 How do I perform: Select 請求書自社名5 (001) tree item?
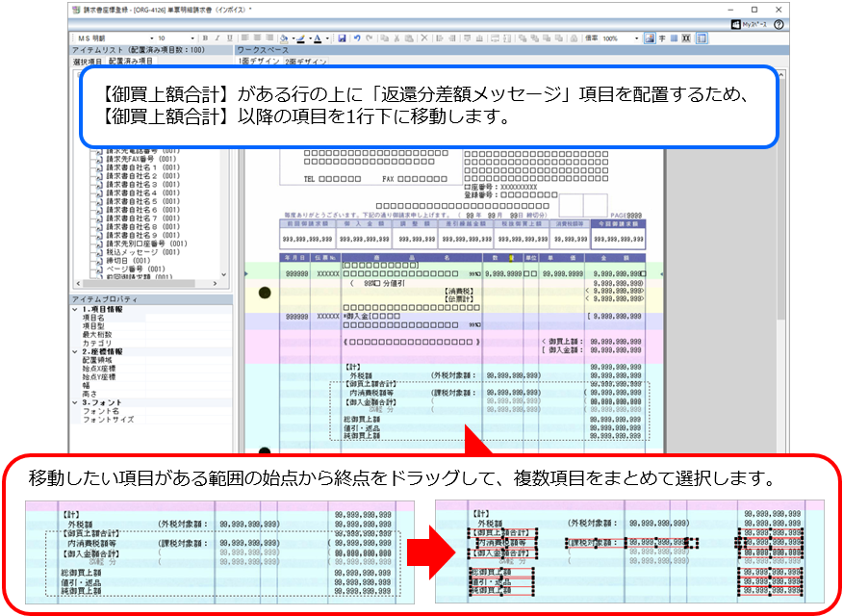[142, 201]
